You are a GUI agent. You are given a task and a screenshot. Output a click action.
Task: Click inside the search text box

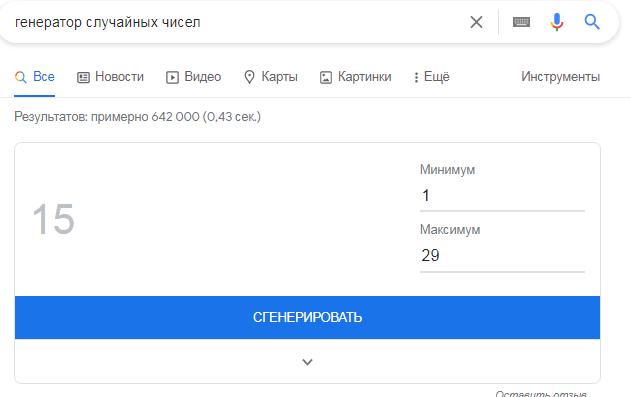click(x=237, y=22)
